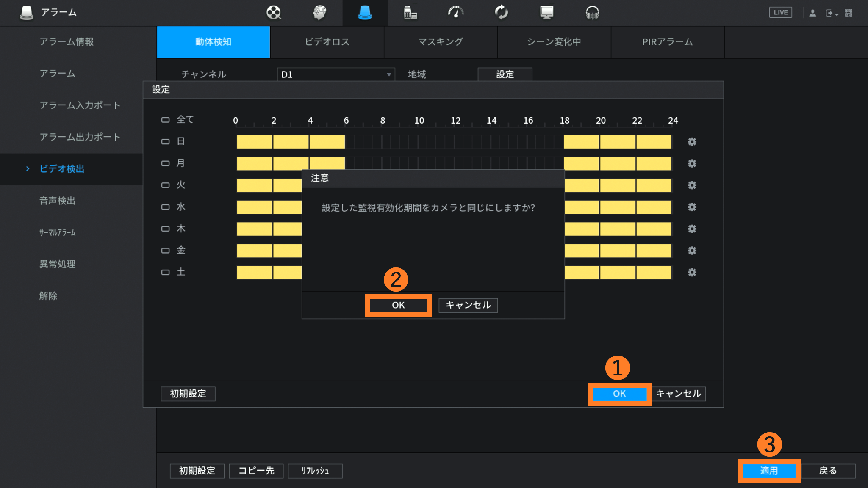Click the headphones audio icon
Screen dimensions: 868x488
[592, 13]
